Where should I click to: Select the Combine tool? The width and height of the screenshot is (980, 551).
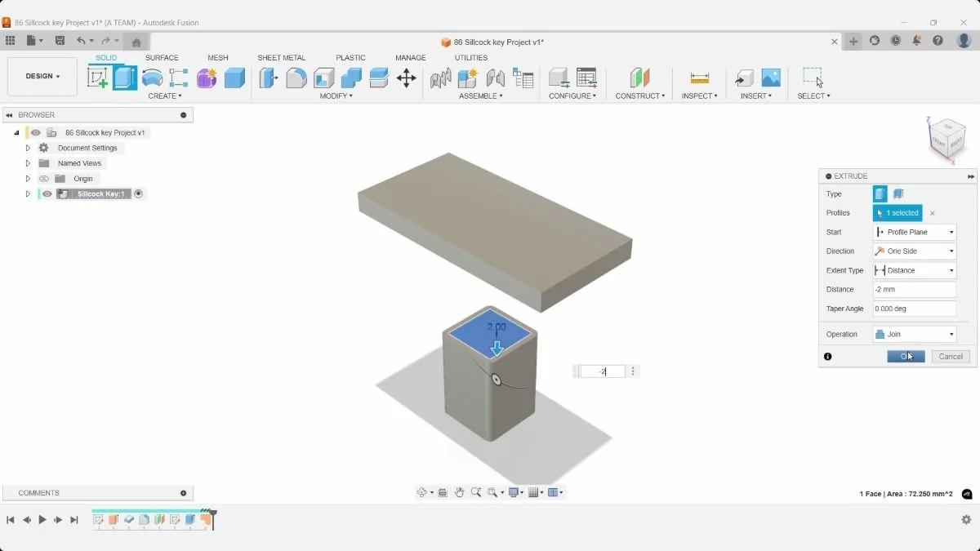click(x=351, y=78)
